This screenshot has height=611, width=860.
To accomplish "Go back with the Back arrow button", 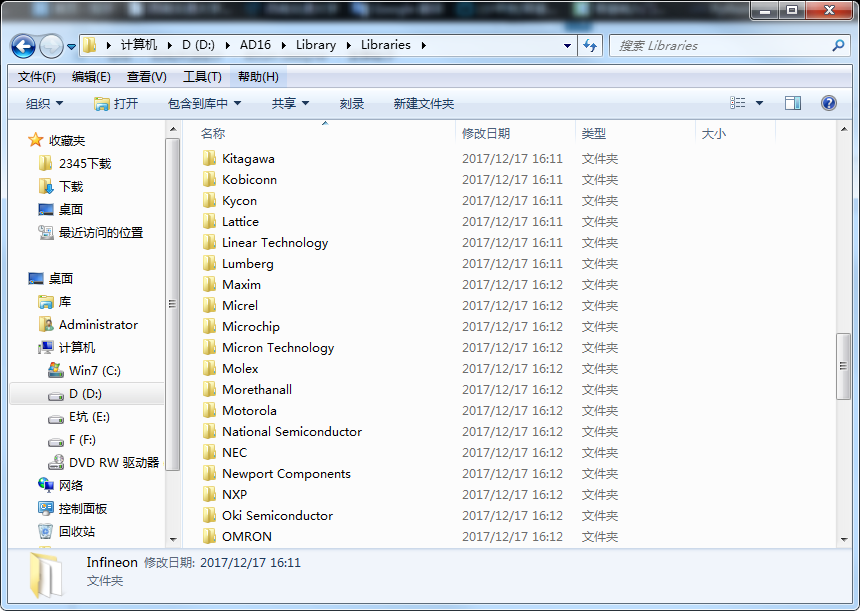I will (23, 46).
